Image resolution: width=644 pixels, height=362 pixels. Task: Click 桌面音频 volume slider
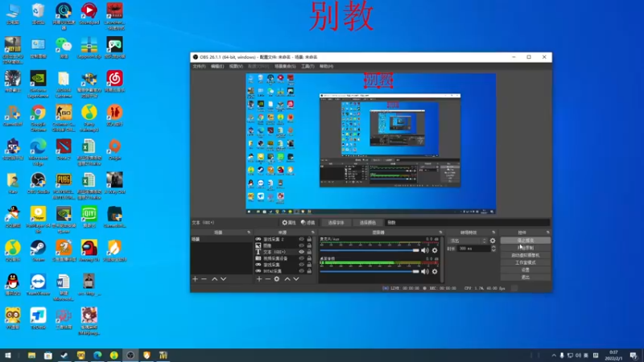click(369, 271)
